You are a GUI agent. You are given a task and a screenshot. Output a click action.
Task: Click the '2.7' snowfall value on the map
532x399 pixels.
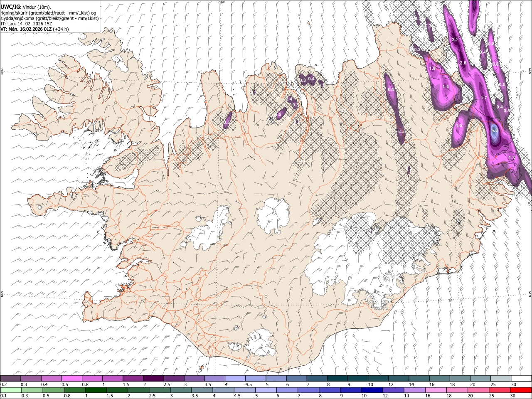(x=455, y=39)
